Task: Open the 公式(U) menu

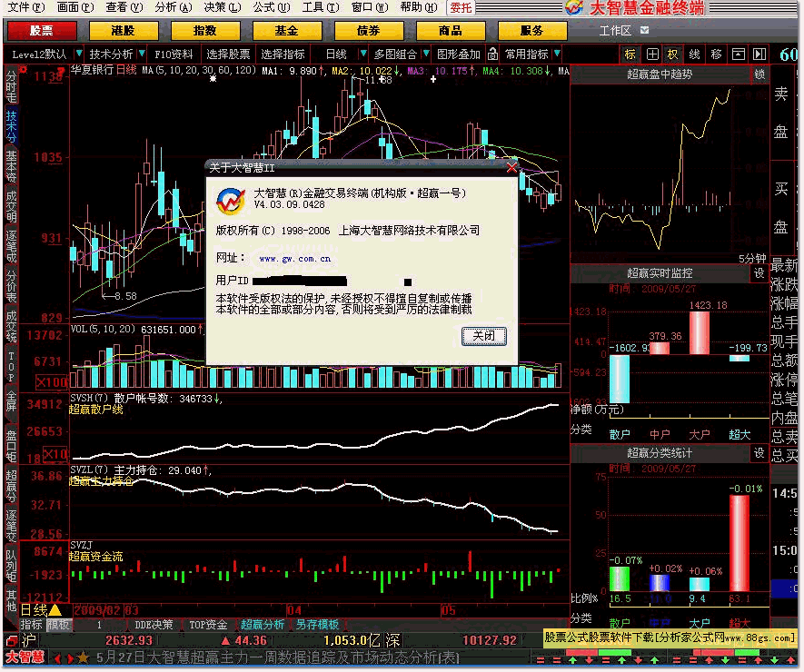Action: pyautogui.click(x=272, y=7)
